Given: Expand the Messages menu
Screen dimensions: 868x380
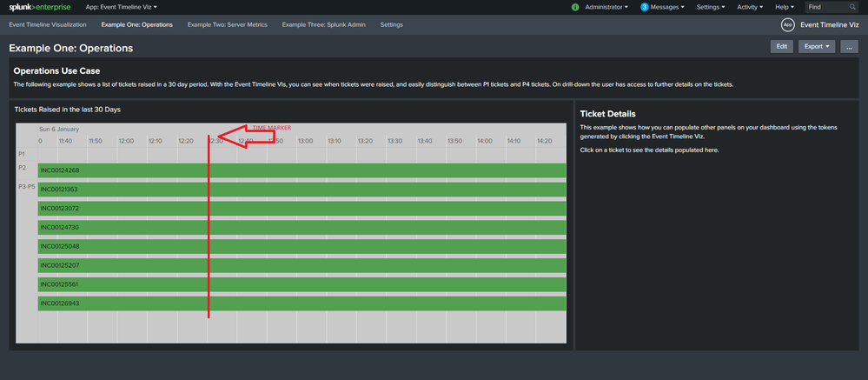Looking at the screenshot, I should point(667,7).
